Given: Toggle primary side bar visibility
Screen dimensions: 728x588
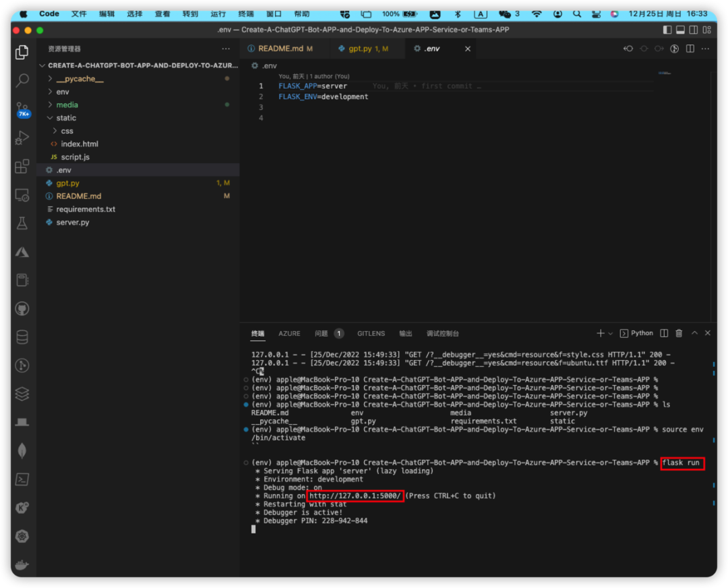Looking at the screenshot, I should point(667,30).
